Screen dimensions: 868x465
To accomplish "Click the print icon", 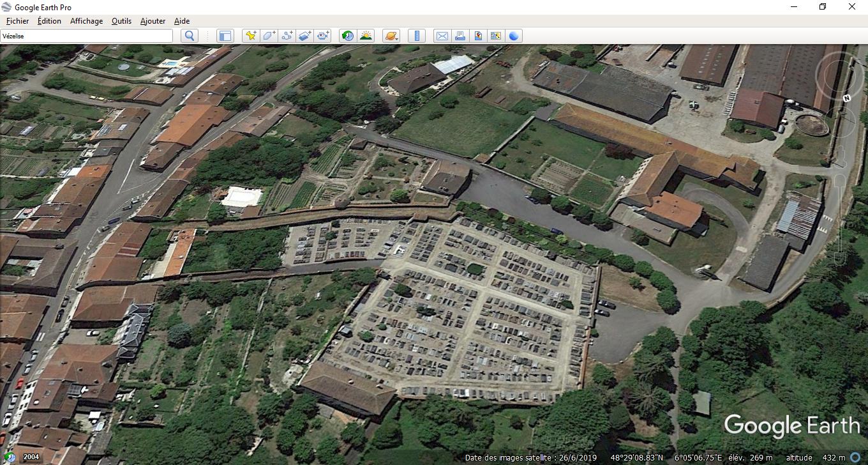I will pyautogui.click(x=460, y=36).
